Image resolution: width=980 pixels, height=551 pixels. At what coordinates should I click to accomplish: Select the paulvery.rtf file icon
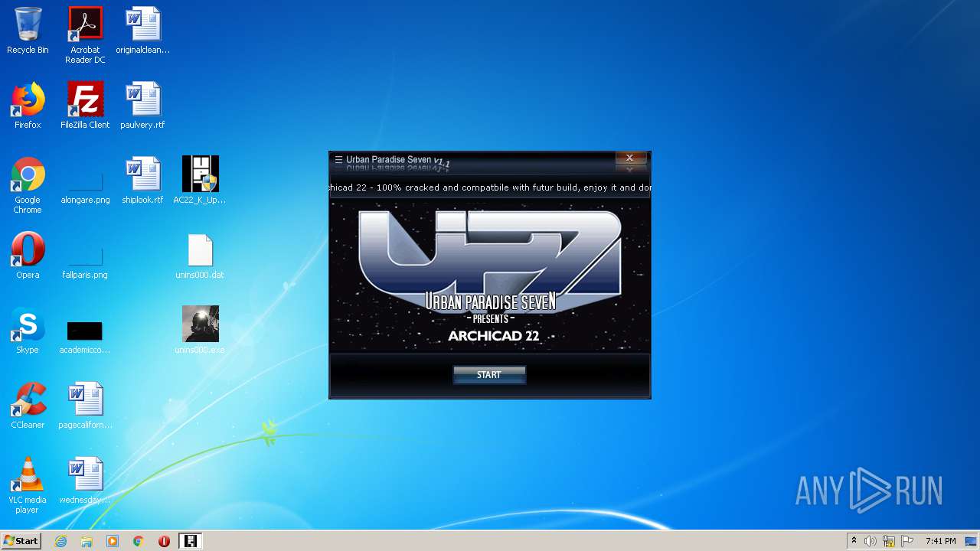143,106
